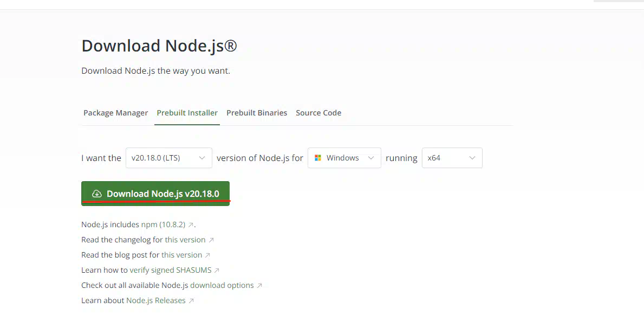The width and height of the screenshot is (644, 321).
Task: Open the Node.js Releases link
Action: point(155,301)
